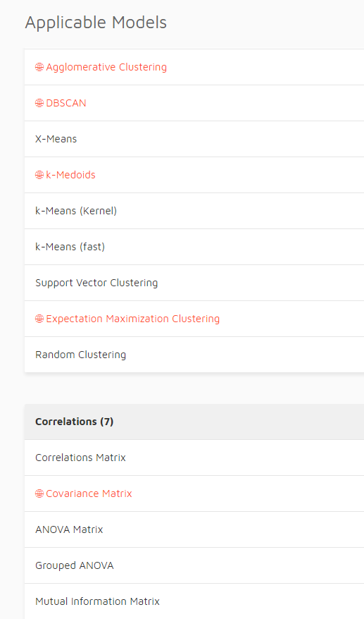
Task: Open Expectation Maximization Clustering link
Action: point(133,319)
